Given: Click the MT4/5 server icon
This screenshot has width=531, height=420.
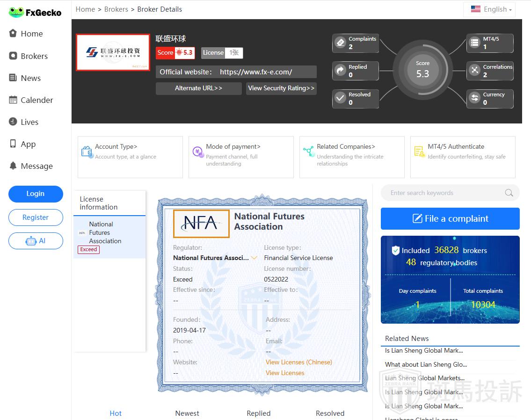Looking at the screenshot, I should point(475,43).
